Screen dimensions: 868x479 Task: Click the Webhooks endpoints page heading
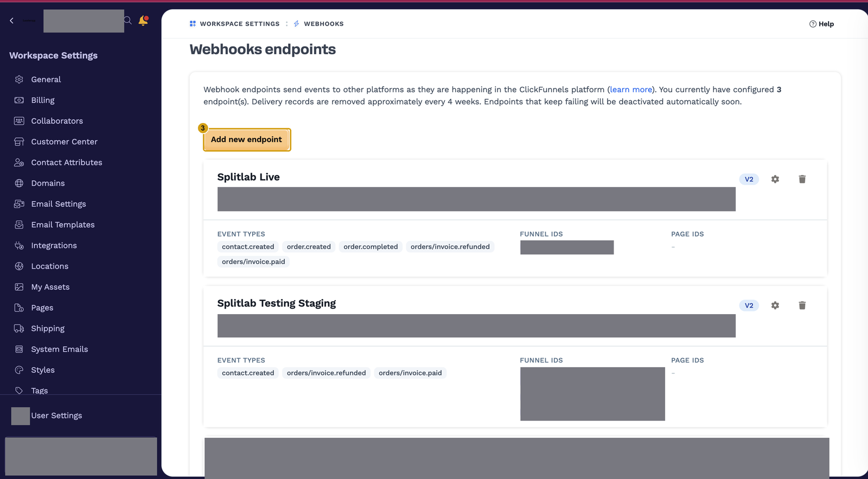[263, 49]
